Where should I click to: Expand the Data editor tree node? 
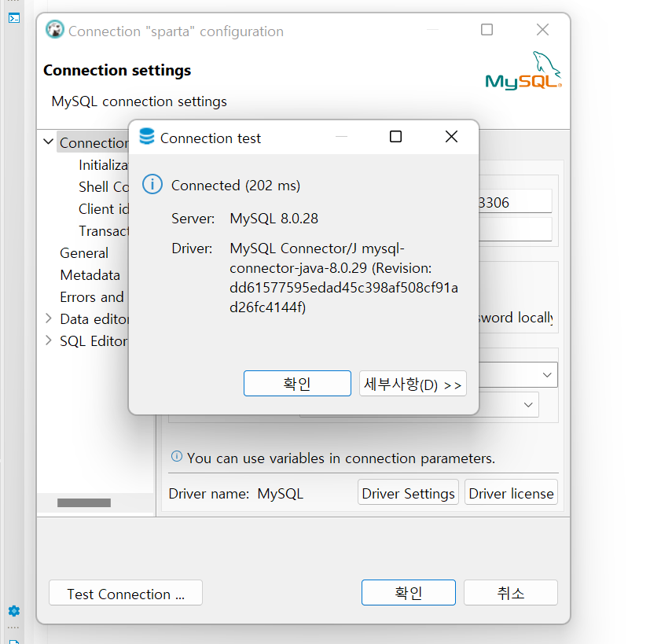[49, 318]
